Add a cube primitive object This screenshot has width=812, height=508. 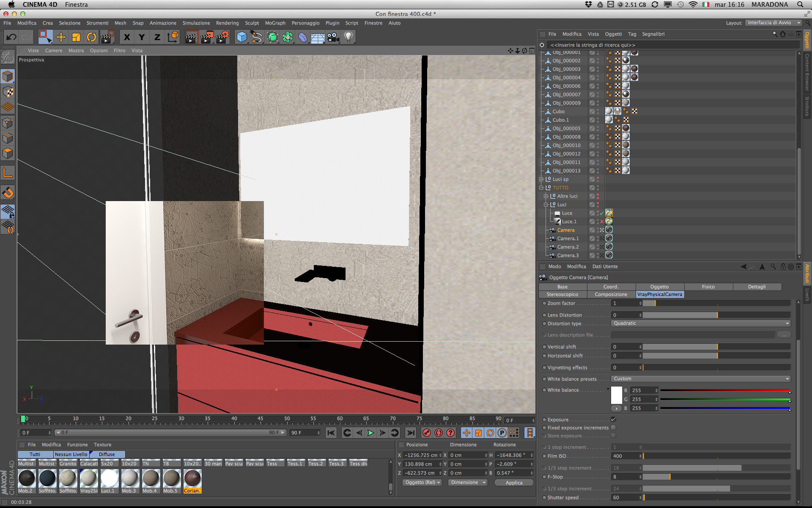[x=241, y=37]
